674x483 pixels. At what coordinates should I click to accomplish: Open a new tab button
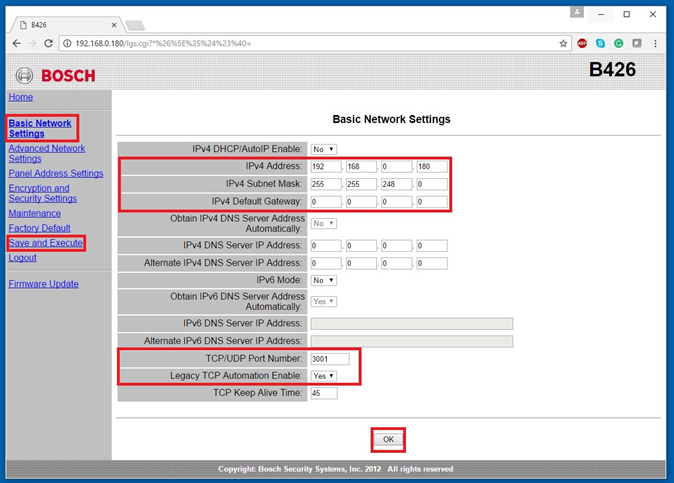pyautogui.click(x=135, y=26)
